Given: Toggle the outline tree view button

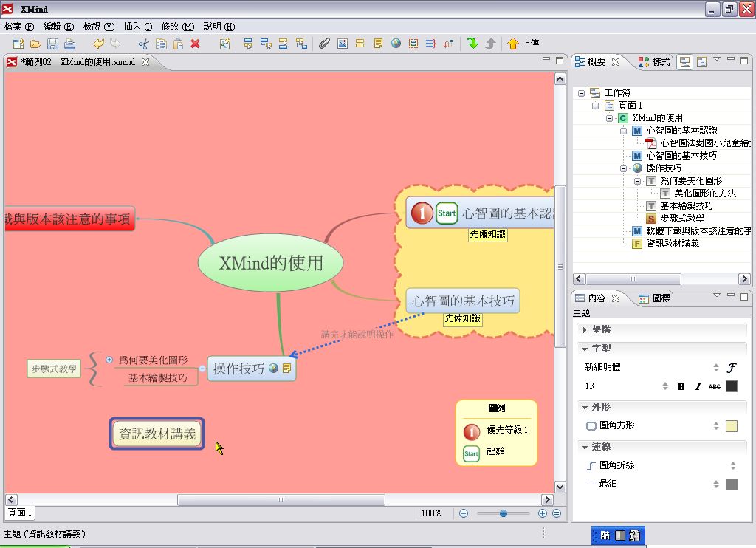Looking at the screenshot, I should click(685, 62).
